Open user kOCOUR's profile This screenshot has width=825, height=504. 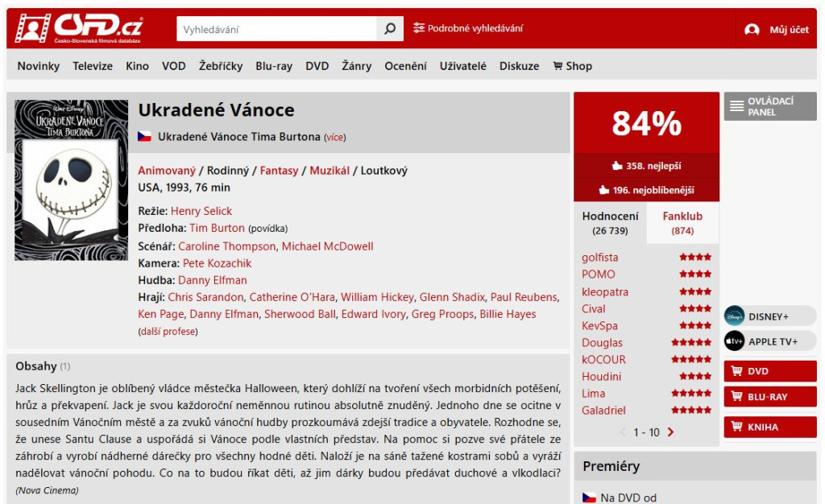603,359
